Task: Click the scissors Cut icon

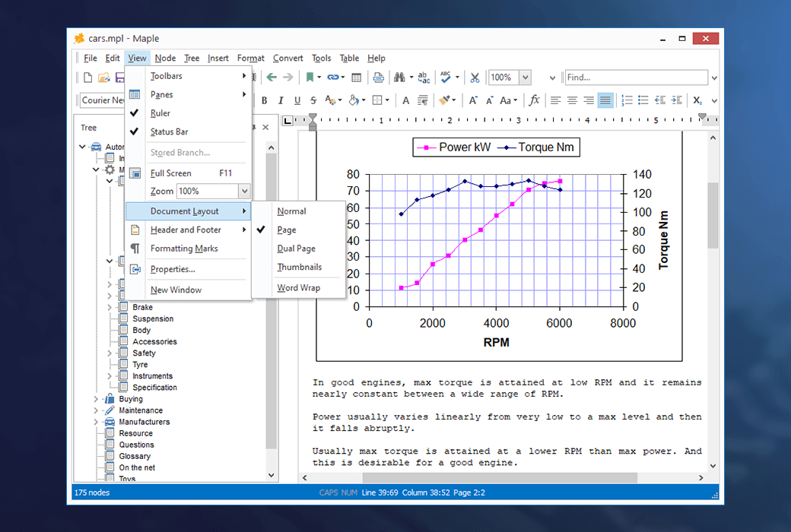Action: point(475,78)
